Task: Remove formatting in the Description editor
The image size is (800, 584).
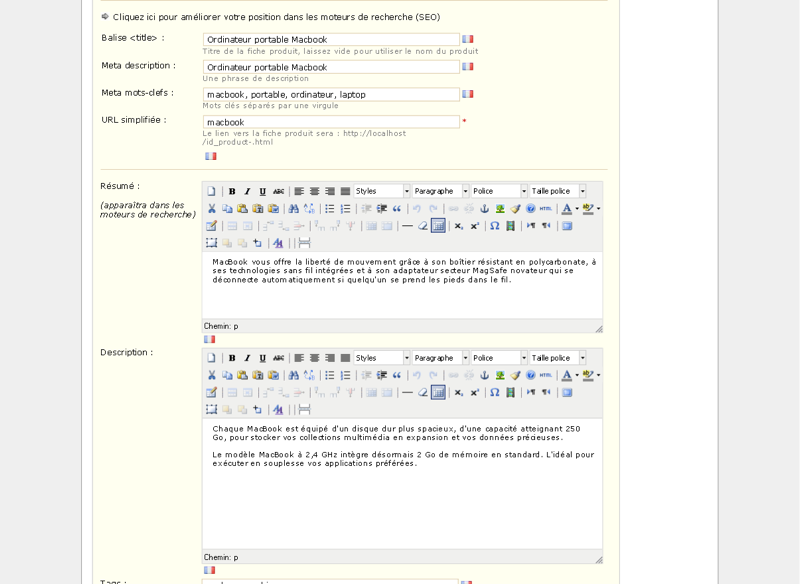Action: coord(422,393)
